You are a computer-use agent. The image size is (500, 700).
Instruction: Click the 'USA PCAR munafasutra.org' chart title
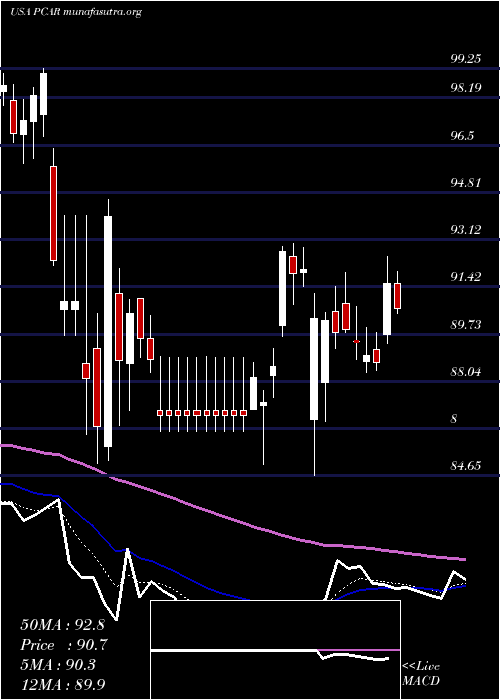point(75,12)
